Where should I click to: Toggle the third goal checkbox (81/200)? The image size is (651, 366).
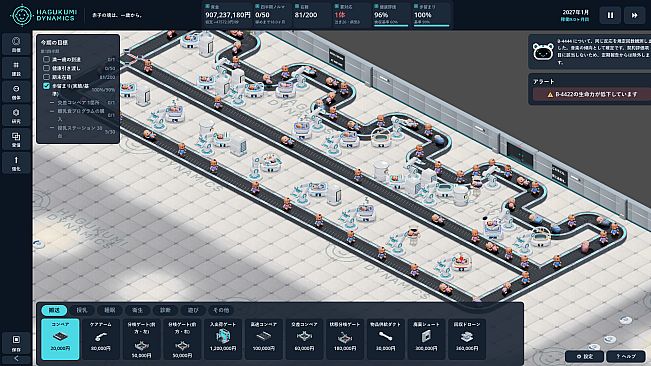[x=46, y=77]
